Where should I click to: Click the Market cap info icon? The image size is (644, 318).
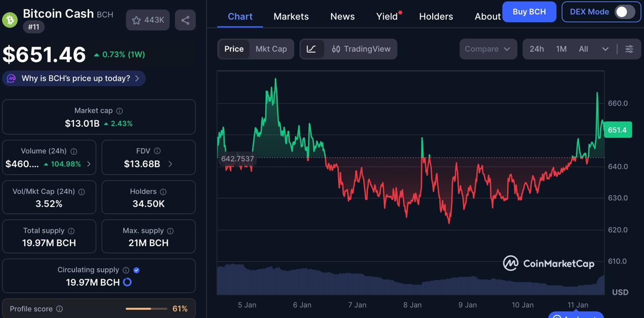point(119,111)
